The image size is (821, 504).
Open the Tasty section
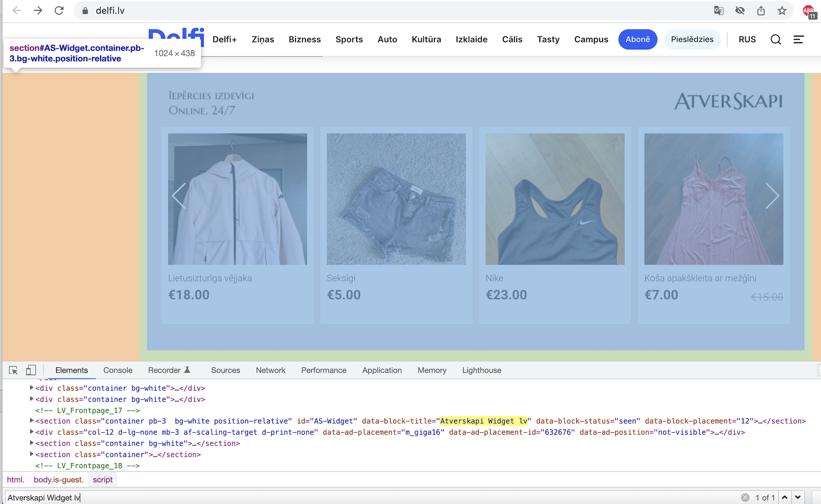point(548,39)
